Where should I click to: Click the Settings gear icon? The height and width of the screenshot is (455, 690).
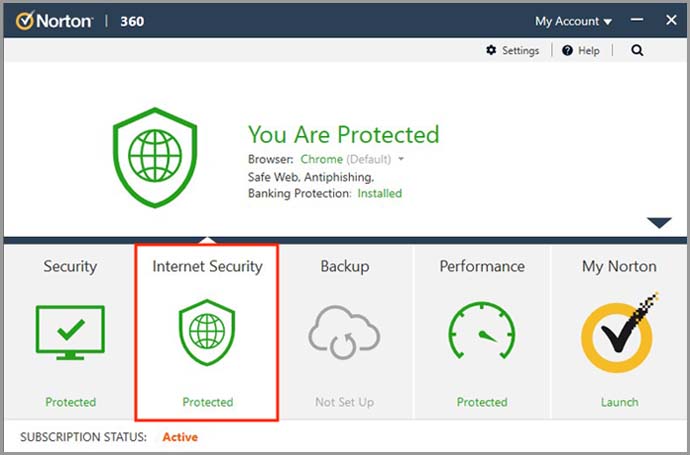[x=491, y=51]
